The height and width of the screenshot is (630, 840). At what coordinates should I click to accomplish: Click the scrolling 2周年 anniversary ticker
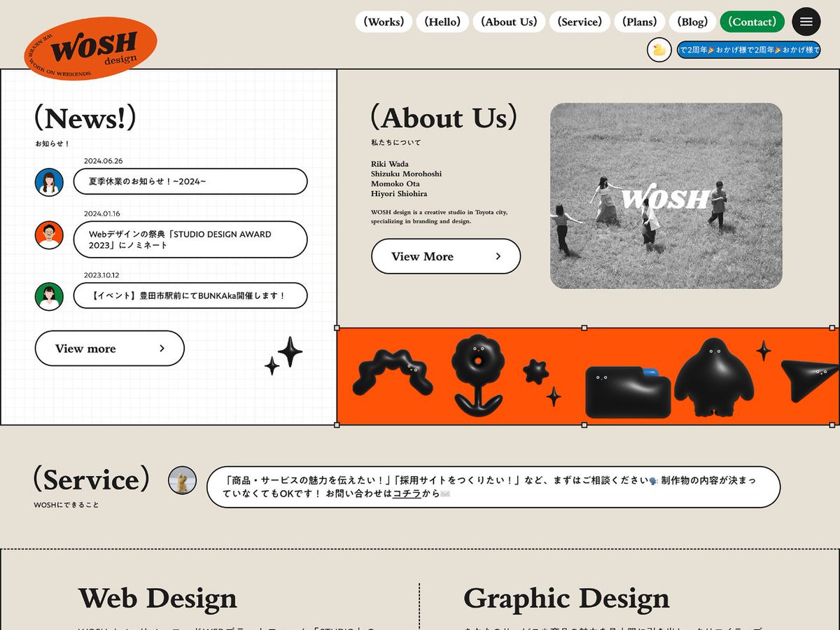tap(748, 50)
